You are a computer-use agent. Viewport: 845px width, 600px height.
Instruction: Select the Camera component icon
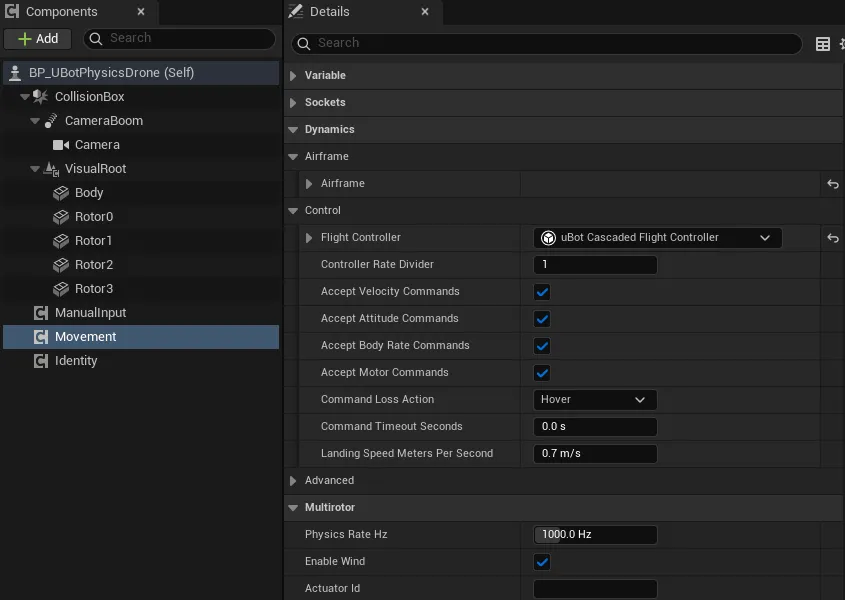pos(61,145)
